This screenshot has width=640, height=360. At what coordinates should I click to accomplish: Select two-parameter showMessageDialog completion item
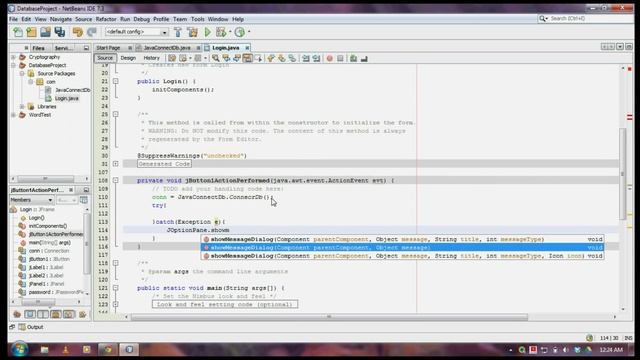402,247
